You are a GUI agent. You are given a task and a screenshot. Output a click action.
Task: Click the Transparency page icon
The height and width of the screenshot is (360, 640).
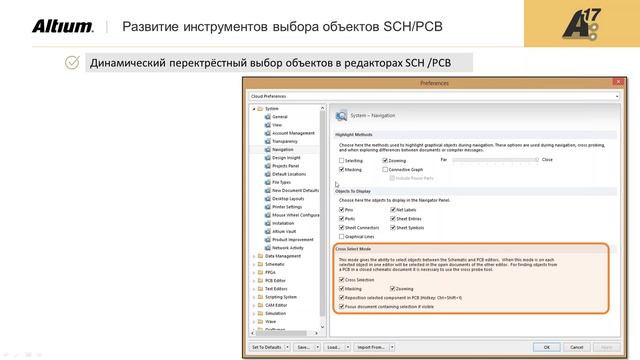pyautogui.click(x=268, y=141)
